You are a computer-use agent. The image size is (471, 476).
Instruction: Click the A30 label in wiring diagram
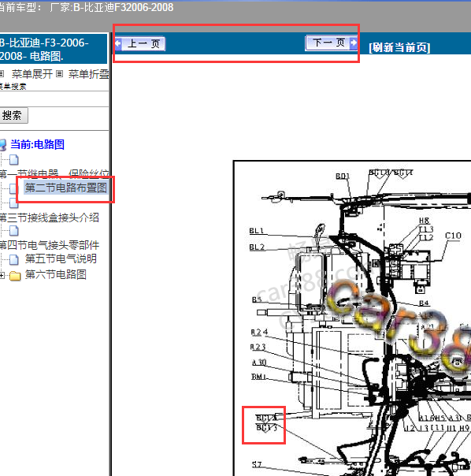(259, 363)
